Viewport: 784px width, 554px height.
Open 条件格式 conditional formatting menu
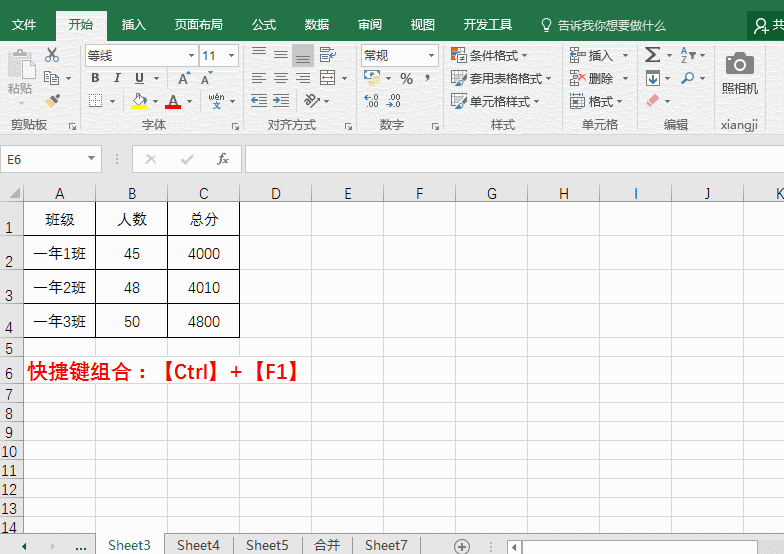[489, 55]
